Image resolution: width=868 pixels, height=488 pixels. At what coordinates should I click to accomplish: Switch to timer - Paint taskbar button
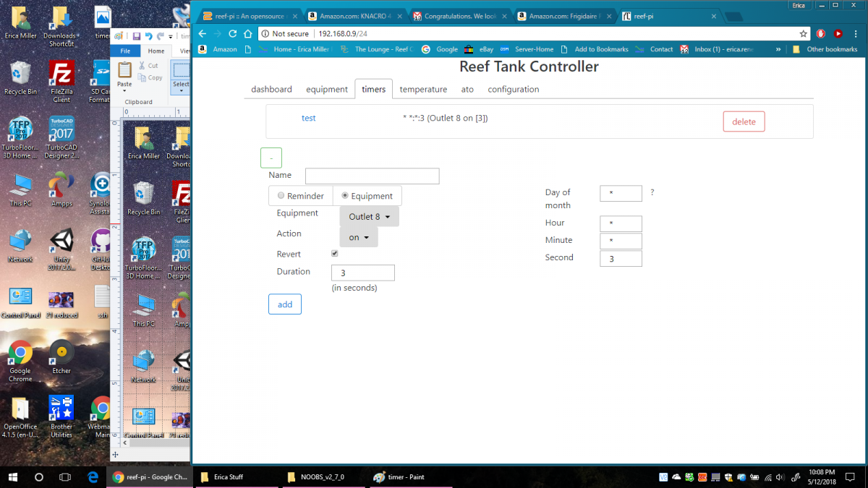point(411,477)
